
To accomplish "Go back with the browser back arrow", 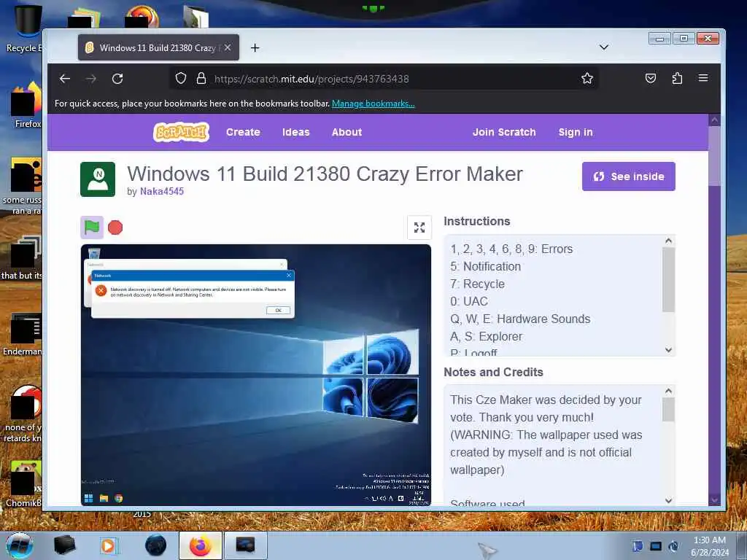I will 65,79.
